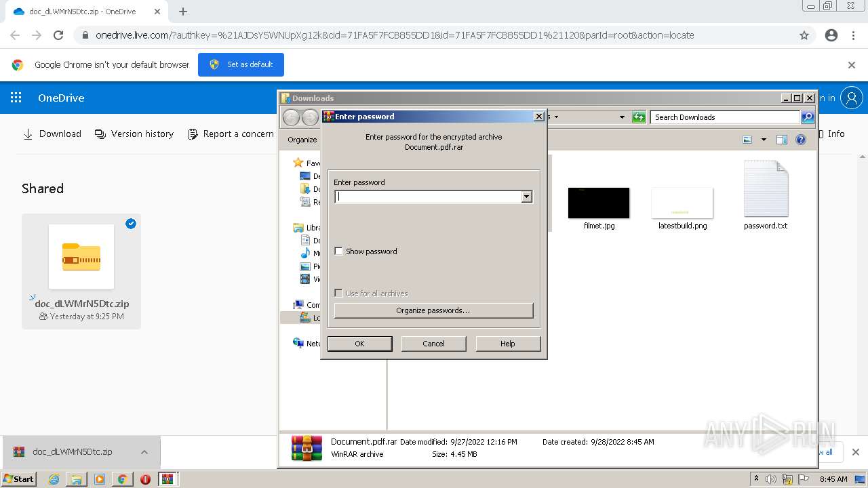
Task: Expand the password history dropdown arrow
Action: pyautogui.click(x=526, y=197)
